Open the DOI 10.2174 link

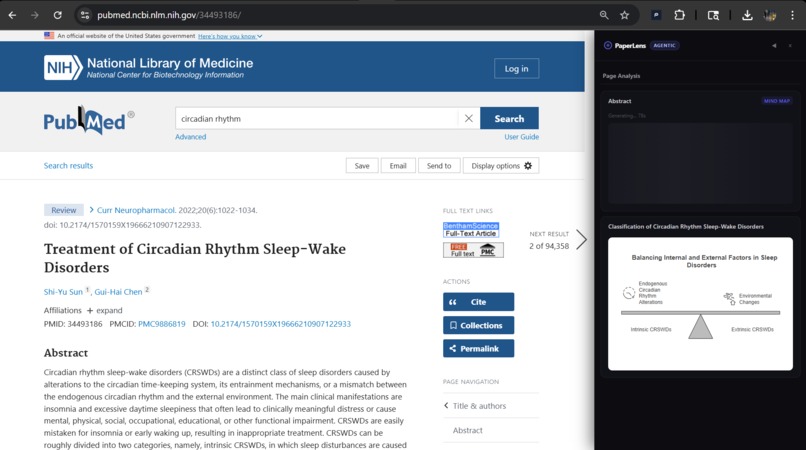click(x=281, y=324)
